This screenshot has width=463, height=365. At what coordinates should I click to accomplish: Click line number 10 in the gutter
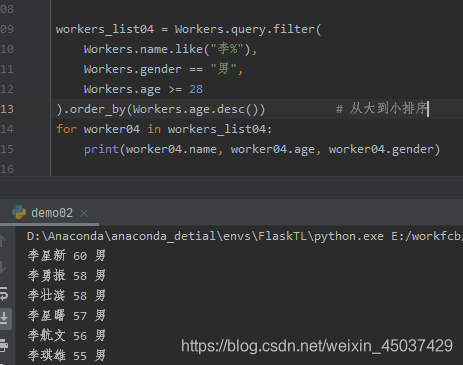tap(7, 49)
